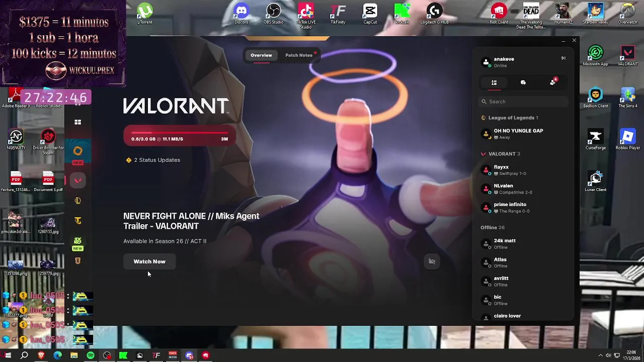
Task: Open the HumanitZ desktop shortcut
Action: (x=563, y=14)
